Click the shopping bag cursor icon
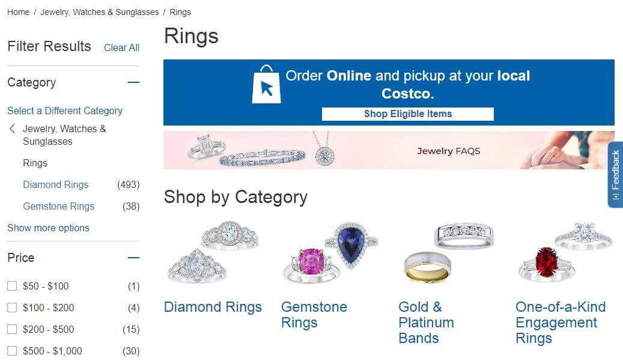The height and width of the screenshot is (364, 623). click(266, 85)
